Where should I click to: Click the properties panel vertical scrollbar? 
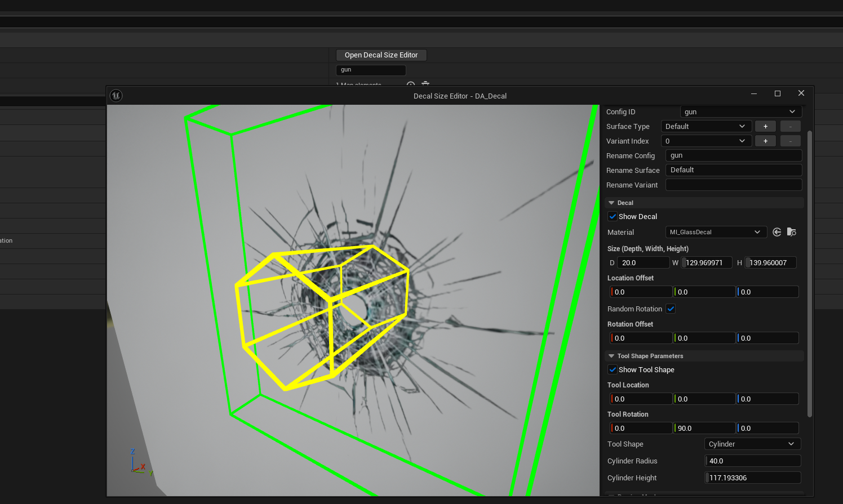pyautogui.click(x=810, y=273)
